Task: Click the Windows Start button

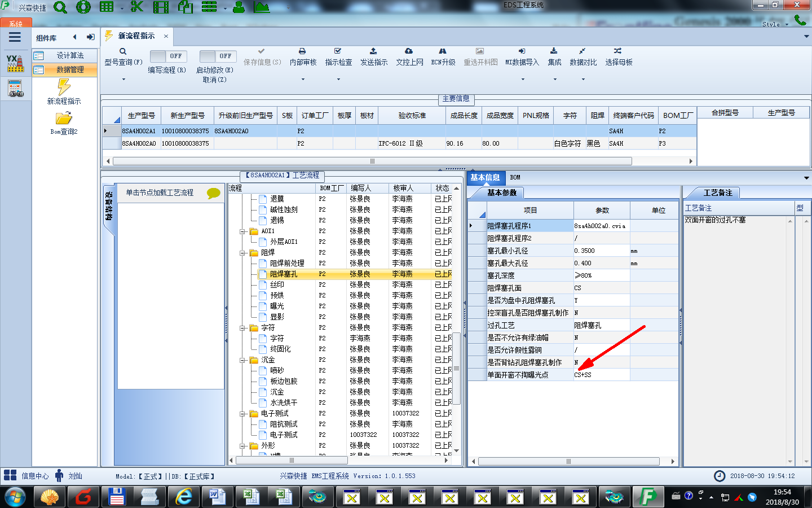Action: (x=15, y=497)
